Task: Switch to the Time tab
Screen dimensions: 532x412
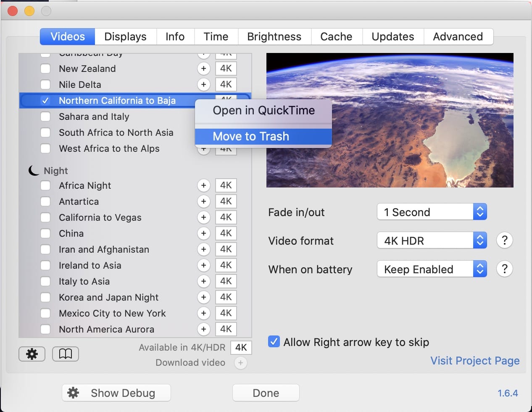Action: coord(216,37)
